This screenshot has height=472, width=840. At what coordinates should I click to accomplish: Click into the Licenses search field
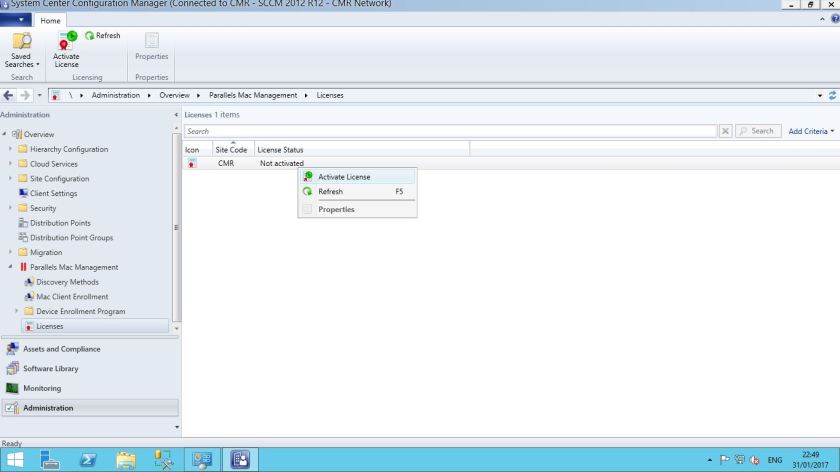pos(450,131)
